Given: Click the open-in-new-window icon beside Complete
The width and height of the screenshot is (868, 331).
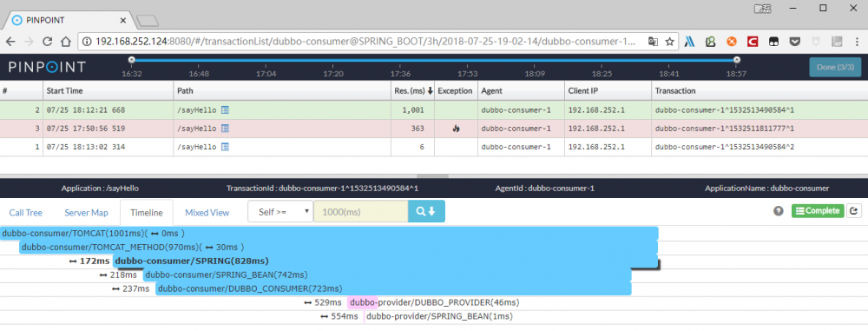Looking at the screenshot, I should (x=854, y=211).
